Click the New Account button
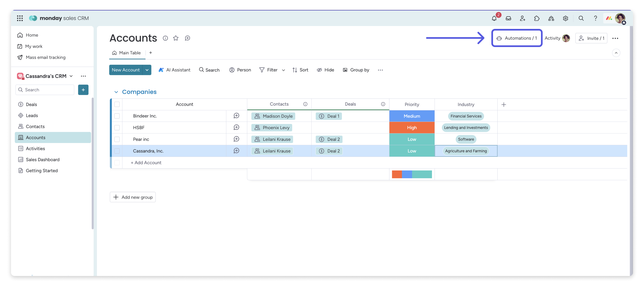The width and height of the screenshot is (644, 286). [x=125, y=70]
